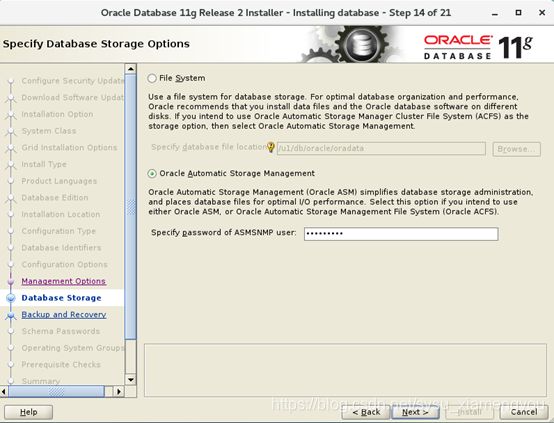Image resolution: width=554 pixels, height=423 pixels.
Task: Click the ASMSNMP user password field
Action: [x=401, y=234]
